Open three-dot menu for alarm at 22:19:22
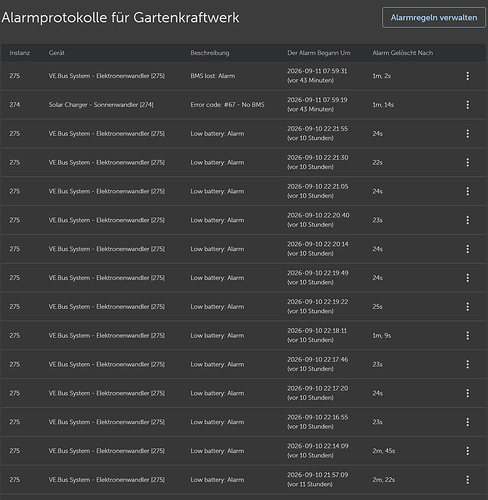 (468, 307)
